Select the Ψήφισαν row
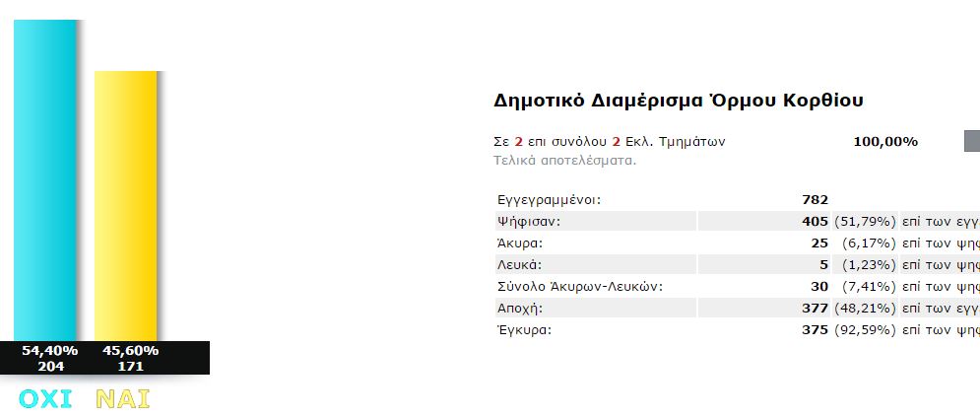 (738, 222)
